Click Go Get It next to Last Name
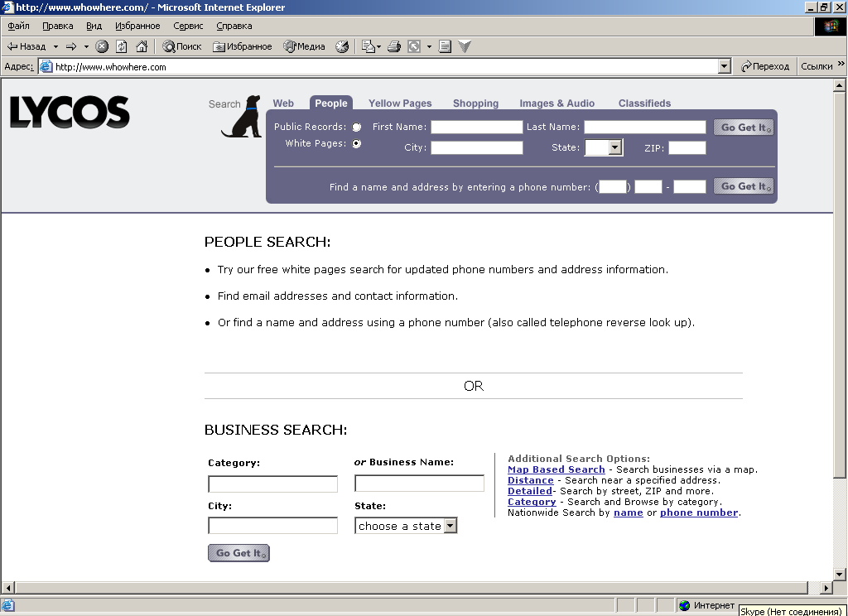Viewport: 848px width, 616px height. (x=744, y=128)
